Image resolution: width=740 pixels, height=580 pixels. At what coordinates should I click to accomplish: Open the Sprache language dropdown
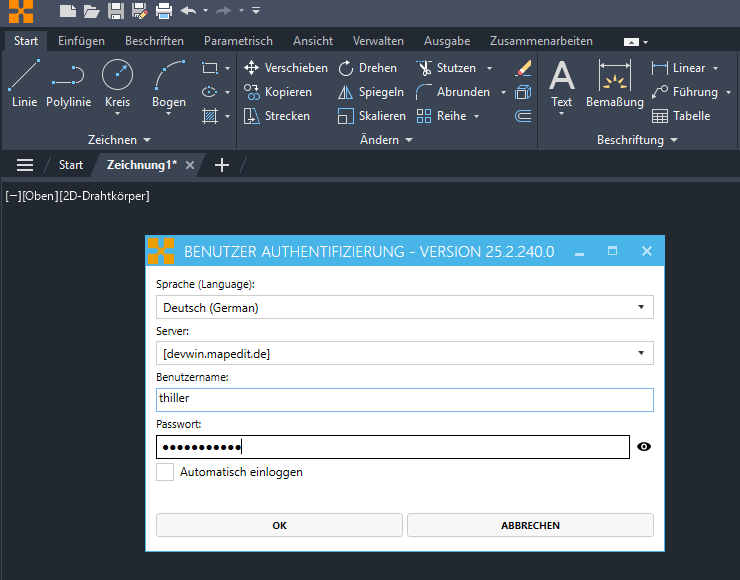coord(404,307)
